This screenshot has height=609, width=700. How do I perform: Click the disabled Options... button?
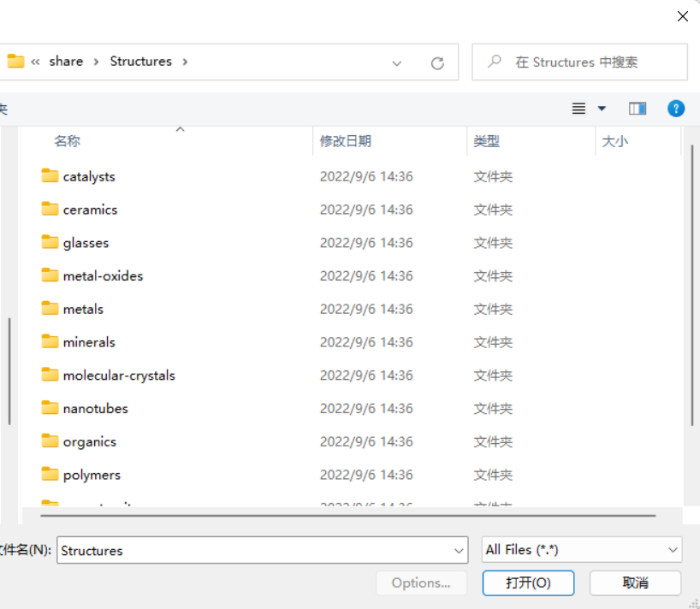click(421, 582)
